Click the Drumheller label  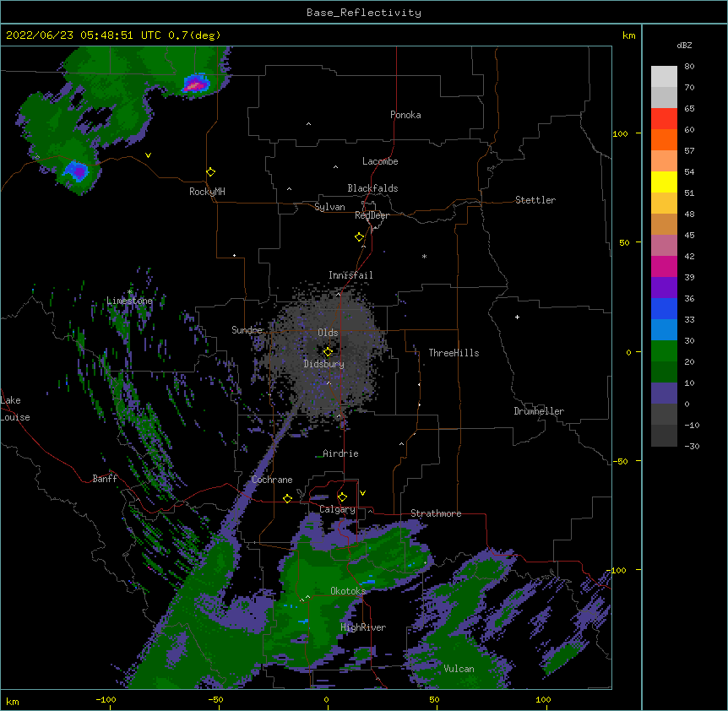[539, 411]
